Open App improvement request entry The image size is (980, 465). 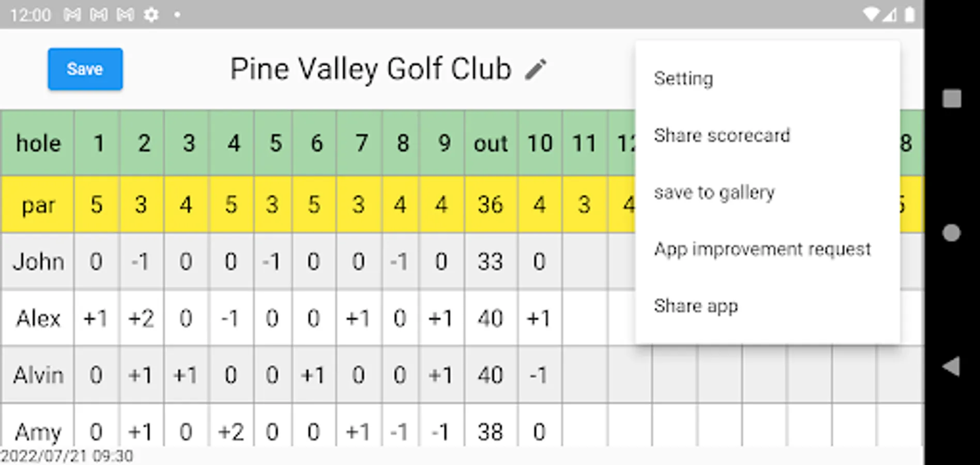(x=762, y=249)
